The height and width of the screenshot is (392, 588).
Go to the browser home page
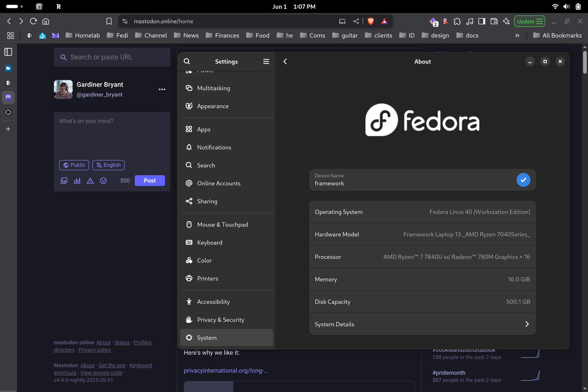[x=46, y=21]
